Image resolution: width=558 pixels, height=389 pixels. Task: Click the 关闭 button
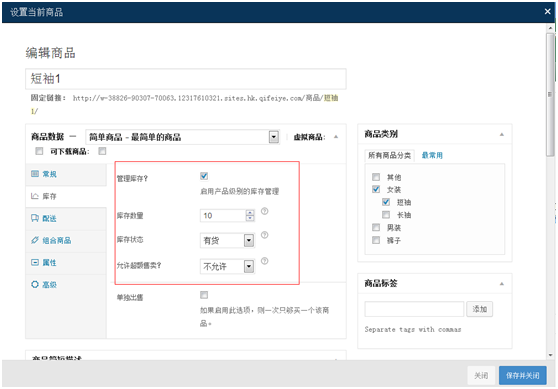tap(481, 375)
